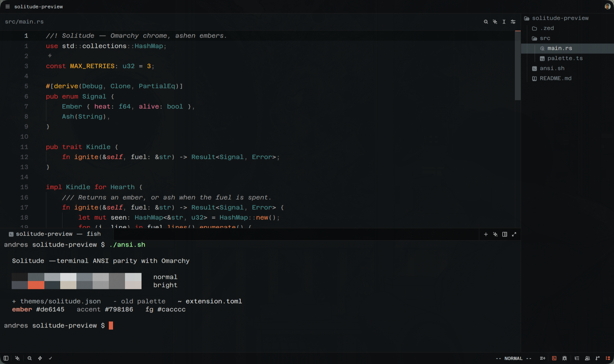Split the terminal pane
The height and width of the screenshot is (364, 614).
click(x=505, y=234)
